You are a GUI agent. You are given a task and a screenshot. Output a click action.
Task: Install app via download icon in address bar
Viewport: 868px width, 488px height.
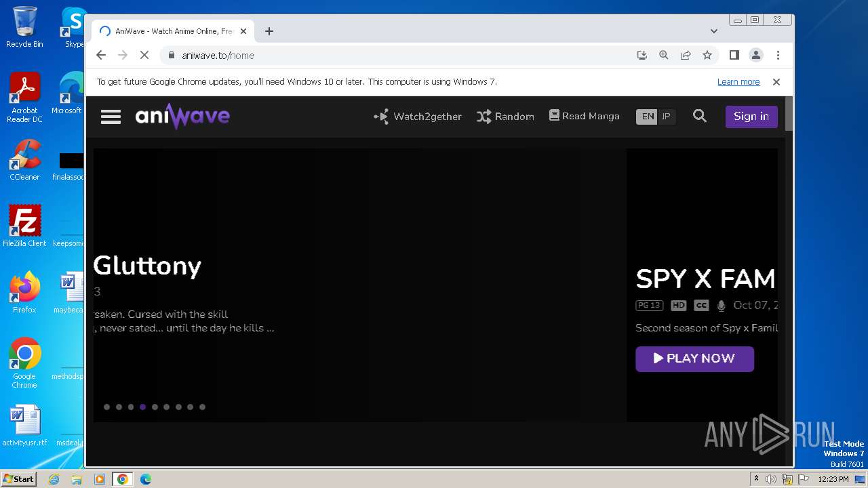642,56
